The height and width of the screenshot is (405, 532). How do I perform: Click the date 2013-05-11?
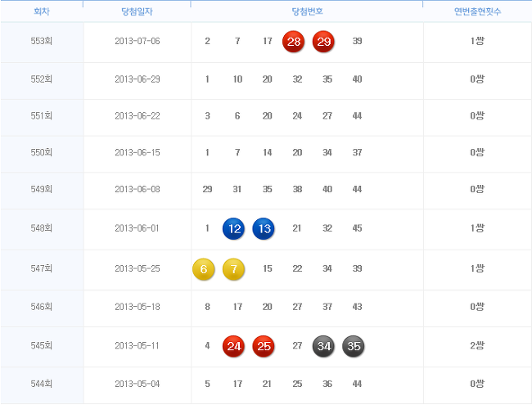tap(137, 345)
